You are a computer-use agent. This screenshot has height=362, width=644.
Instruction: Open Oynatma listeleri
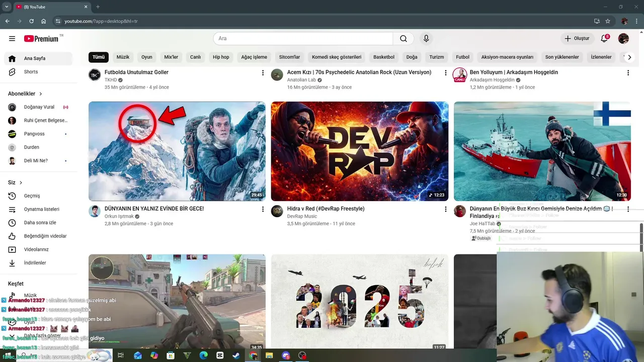point(38,209)
